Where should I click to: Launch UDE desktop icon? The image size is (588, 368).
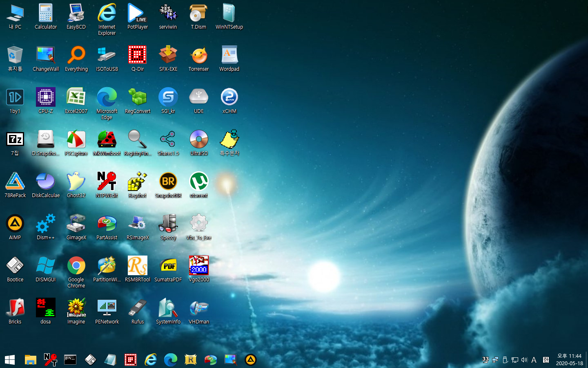tap(199, 101)
